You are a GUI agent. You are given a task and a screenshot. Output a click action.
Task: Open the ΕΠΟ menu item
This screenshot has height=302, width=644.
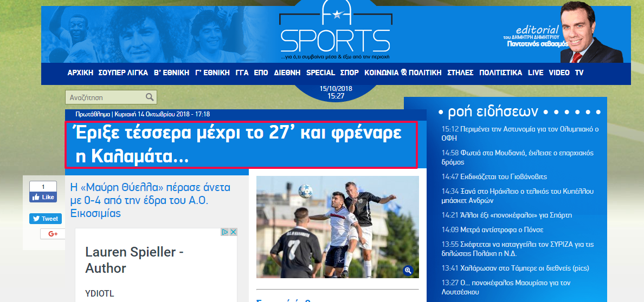[261, 73]
